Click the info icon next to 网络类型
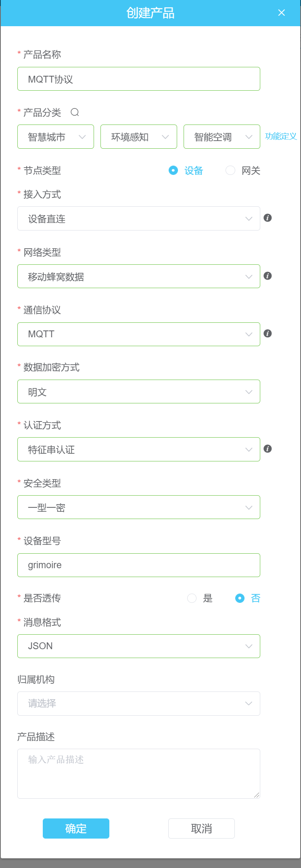The height and width of the screenshot is (868, 301). click(268, 276)
